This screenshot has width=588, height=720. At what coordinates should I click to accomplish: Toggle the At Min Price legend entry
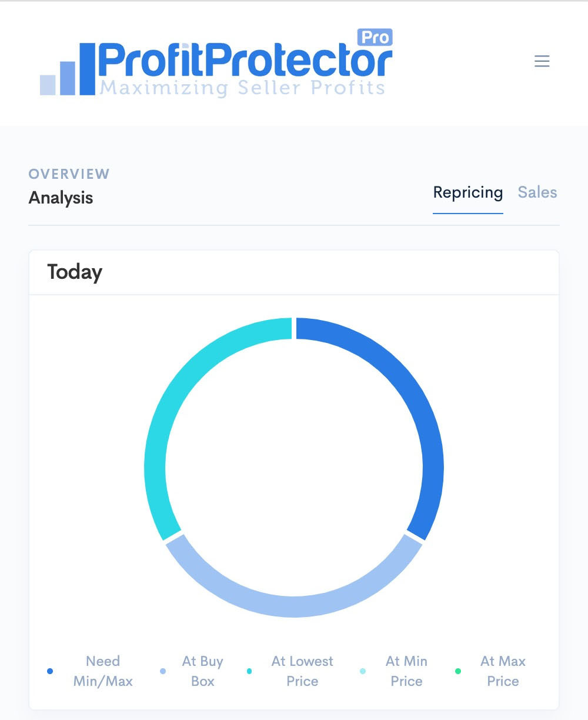coord(405,671)
